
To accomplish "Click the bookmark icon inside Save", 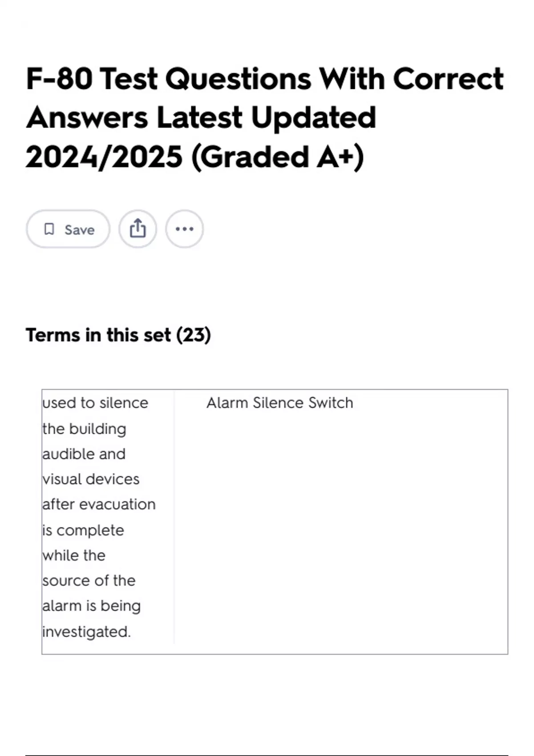I will (49, 229).
